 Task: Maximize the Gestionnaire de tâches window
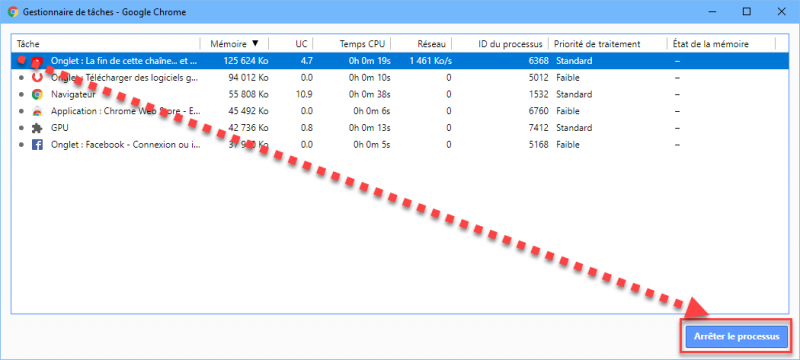click(x=746, y=12)
